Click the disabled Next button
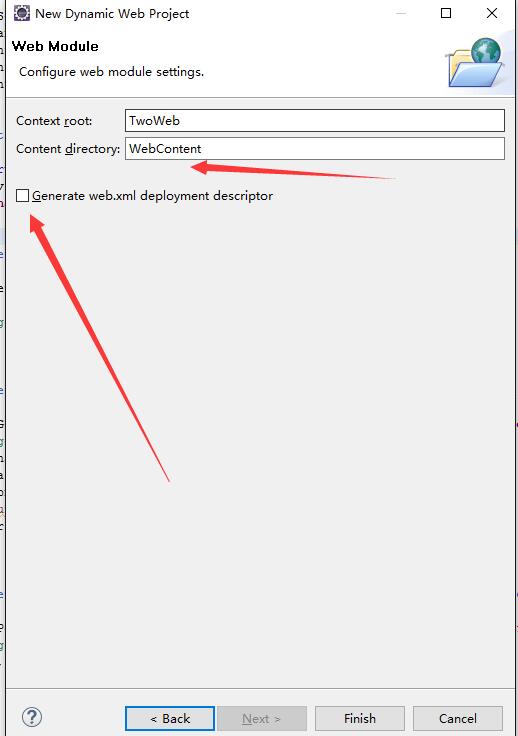Screen dimensions: 518x736 pos(261,718)
